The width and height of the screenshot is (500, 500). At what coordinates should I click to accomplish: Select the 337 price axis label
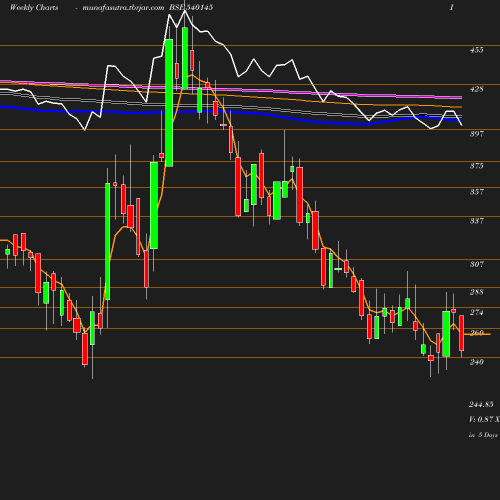pos(477,221)
